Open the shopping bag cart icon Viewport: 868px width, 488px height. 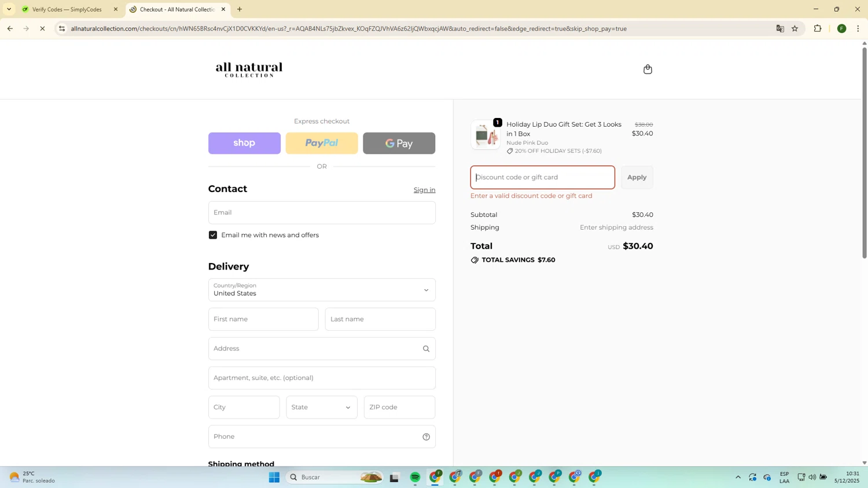(x=648, y=69)
